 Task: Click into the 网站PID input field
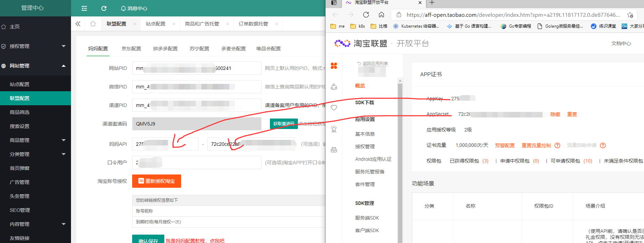[196, 68]
